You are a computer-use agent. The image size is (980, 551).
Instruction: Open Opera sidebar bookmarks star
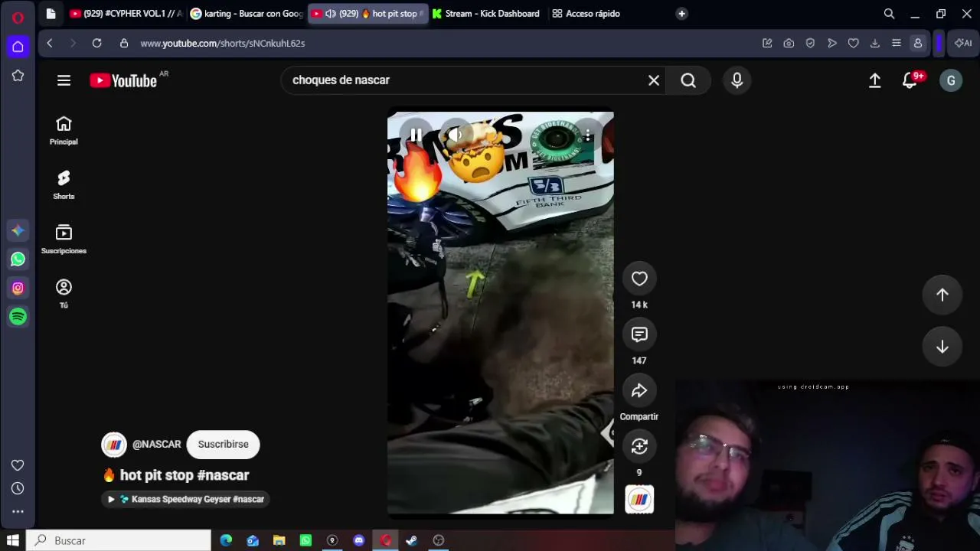coord(18,76)
